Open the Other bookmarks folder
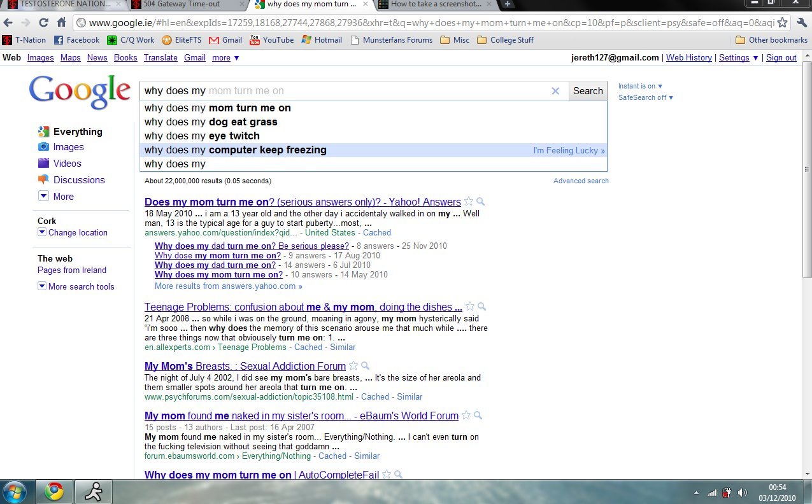 [x=771, y=39]
